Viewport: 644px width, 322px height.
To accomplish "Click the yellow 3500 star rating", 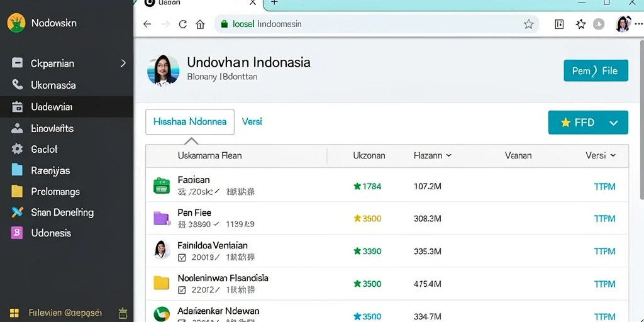I will click(x=367, y=218).
